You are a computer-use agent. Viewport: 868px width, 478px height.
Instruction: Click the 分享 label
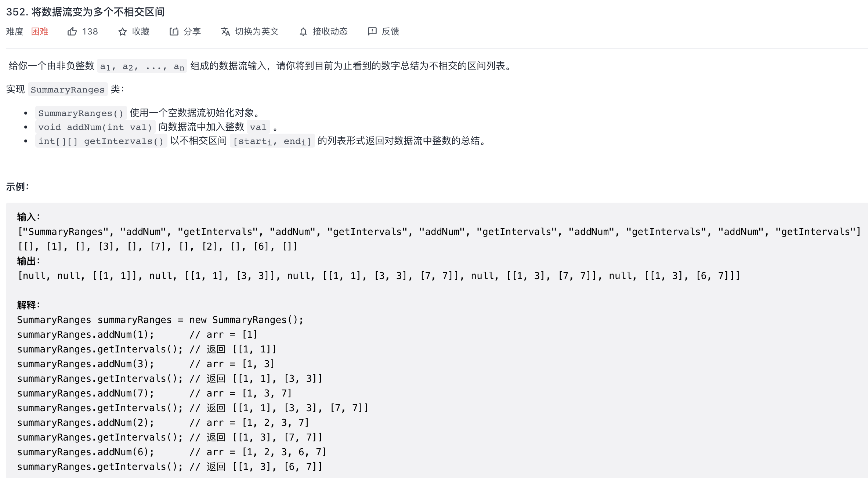[192, 32]
